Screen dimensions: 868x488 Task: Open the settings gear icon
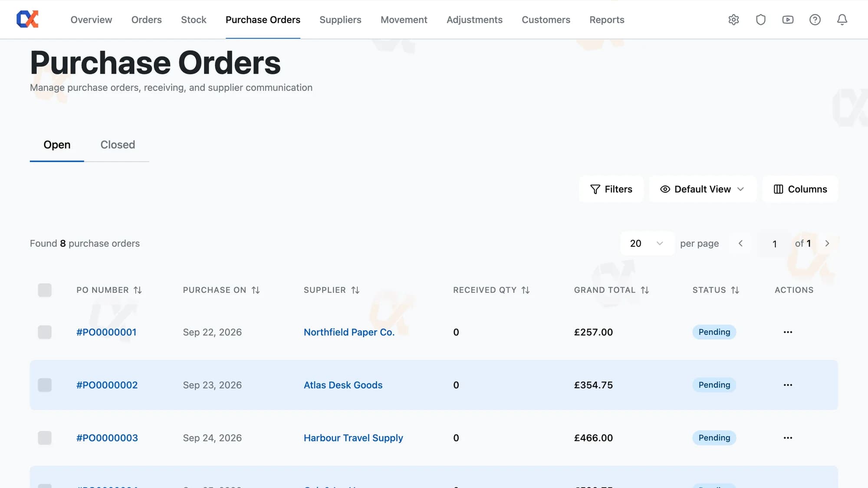pos(733,20)
